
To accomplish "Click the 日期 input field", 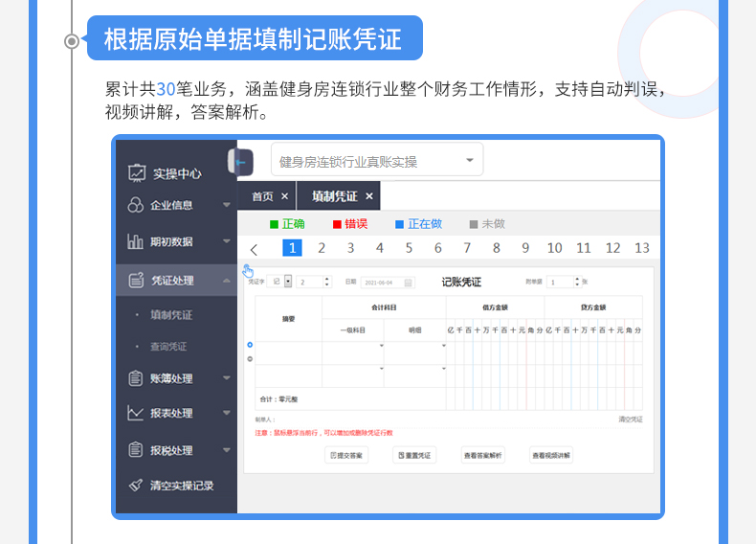I will click(x=388, y=283).
